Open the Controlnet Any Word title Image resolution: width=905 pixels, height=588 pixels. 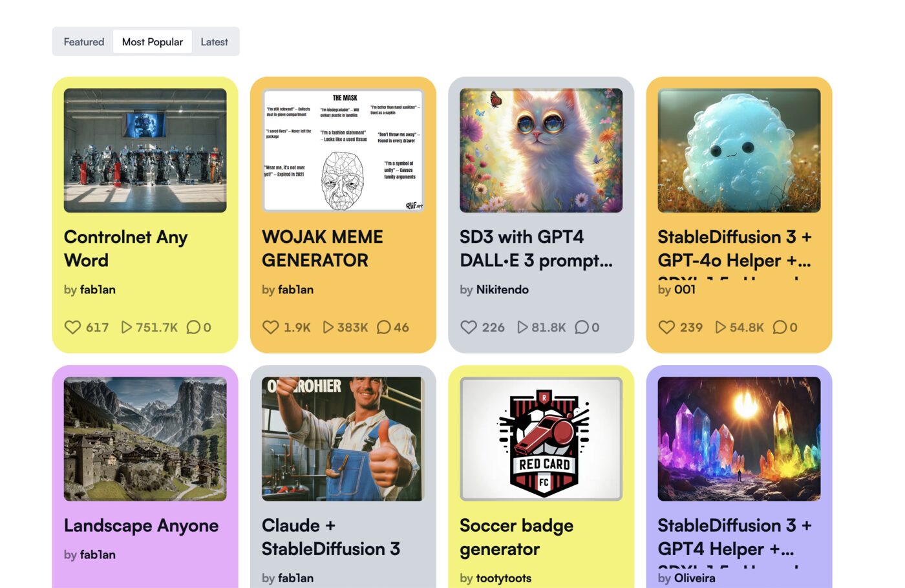126,249
